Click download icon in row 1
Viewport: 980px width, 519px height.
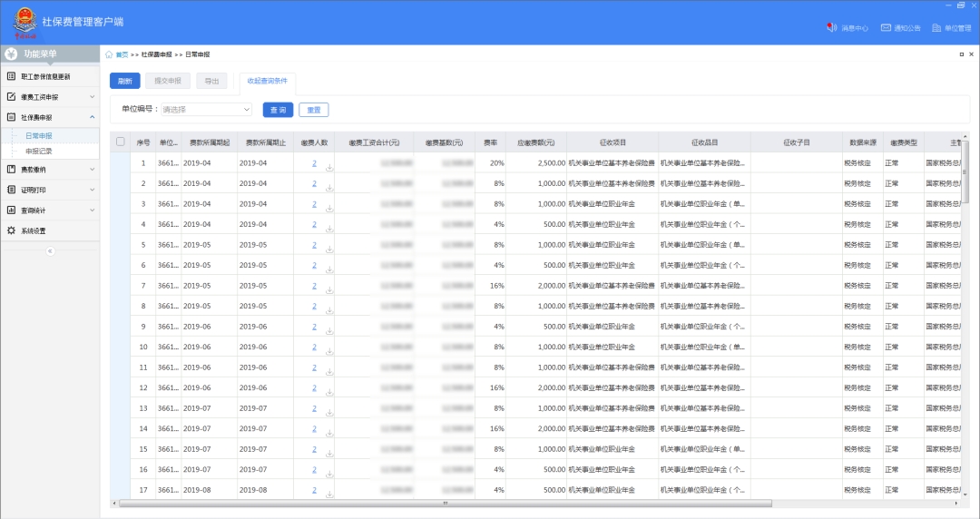click(x=329, y=166)
